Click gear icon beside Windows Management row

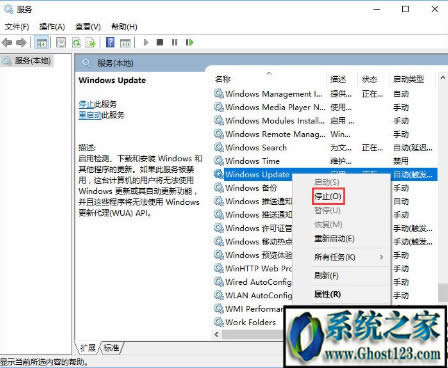point(219,94)
